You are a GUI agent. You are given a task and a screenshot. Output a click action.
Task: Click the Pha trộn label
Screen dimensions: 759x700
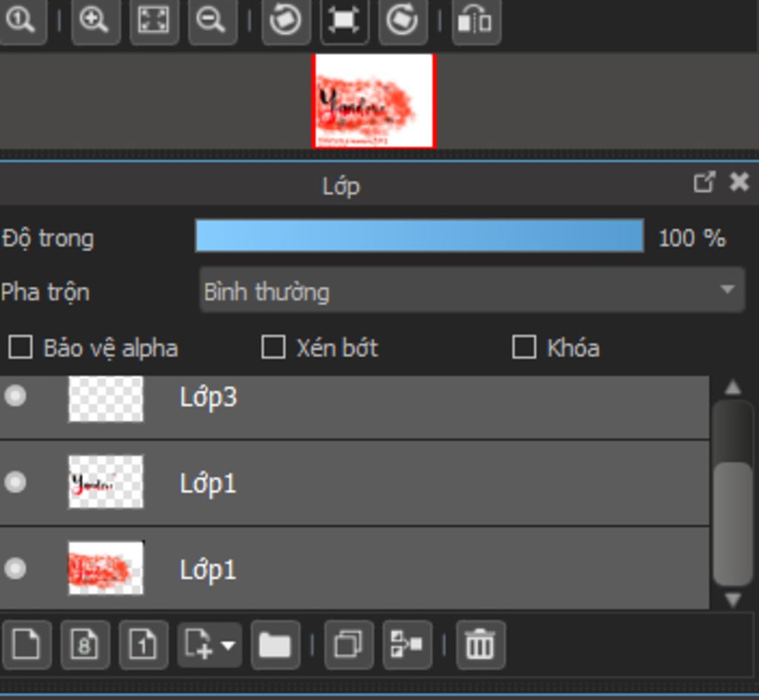(x=45, y=293)
